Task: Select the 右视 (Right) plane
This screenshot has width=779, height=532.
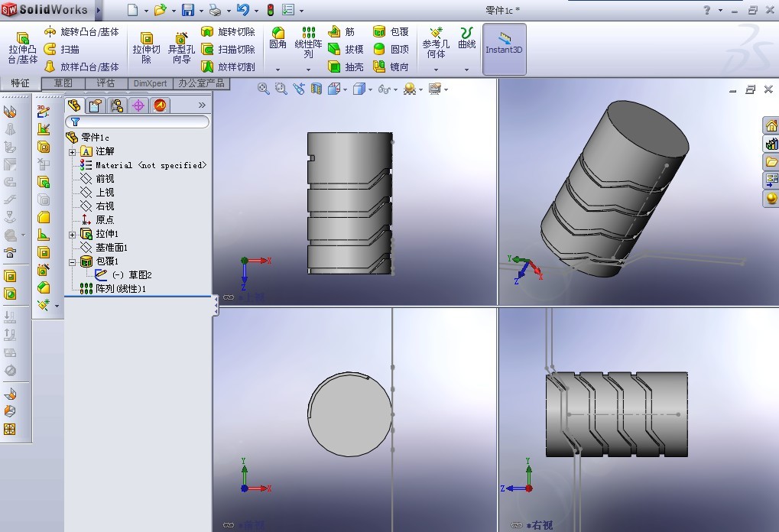Action: tap(97, 206)
